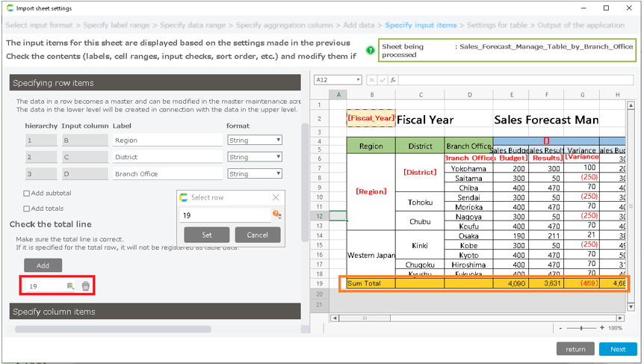
Task: Click the fx insert function icon
Action: click(x=392, y=80)
